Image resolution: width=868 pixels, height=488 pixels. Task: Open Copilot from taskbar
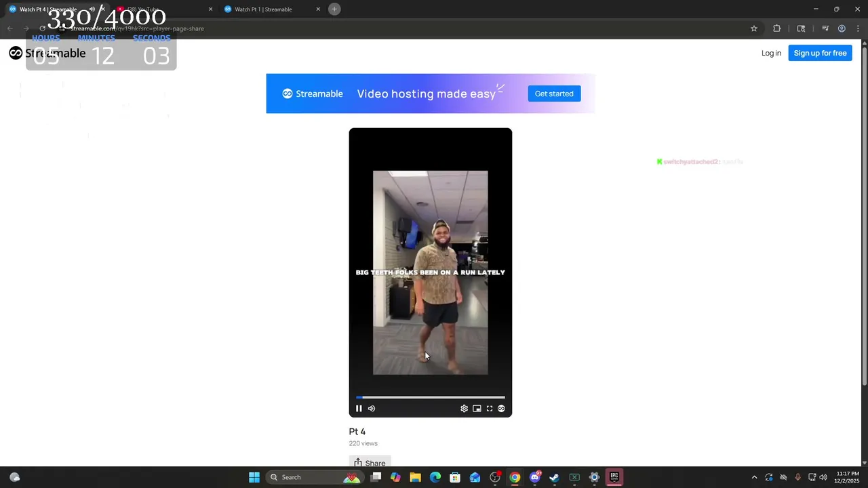(x=395, y=477)
